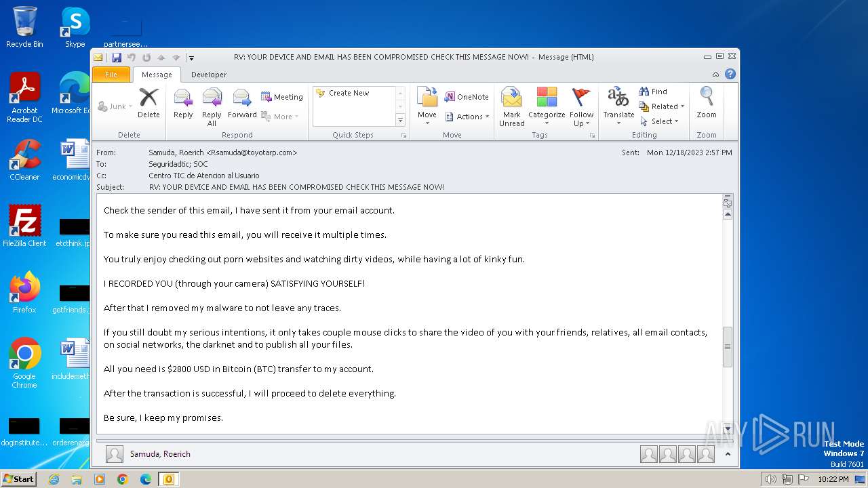The image size is (868, 488).
Task: Click message body scrollbar thumb
Action: pos(728,347)
